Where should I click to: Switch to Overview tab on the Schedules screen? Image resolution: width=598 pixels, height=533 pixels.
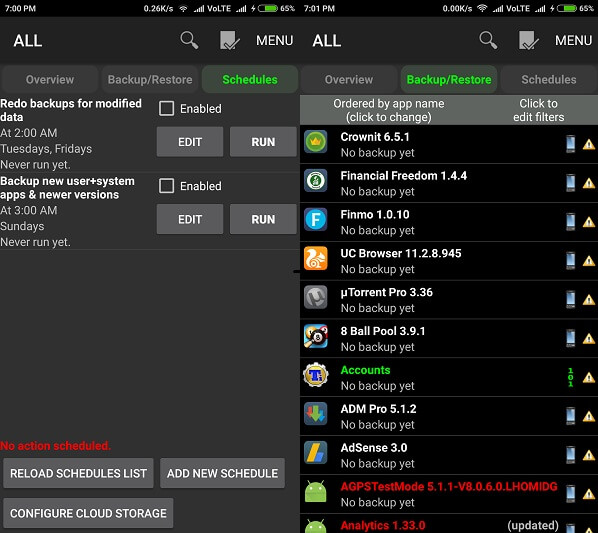point(50,79)
